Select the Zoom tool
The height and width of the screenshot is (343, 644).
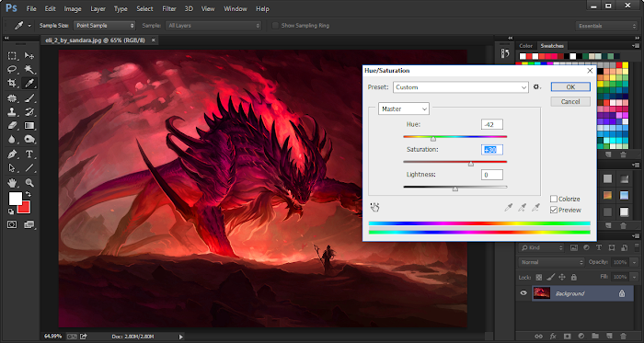tap(29, 183)
